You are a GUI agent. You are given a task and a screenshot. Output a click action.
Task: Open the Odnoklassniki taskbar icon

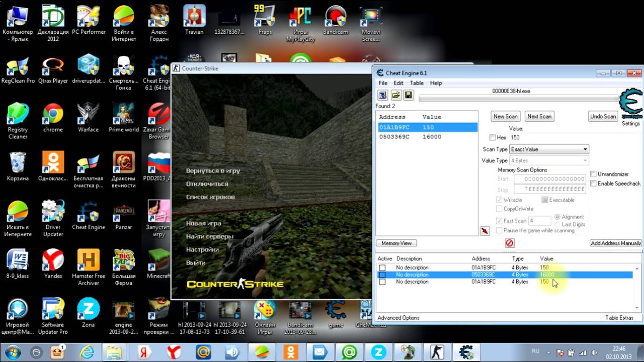[x=290, y=352]
